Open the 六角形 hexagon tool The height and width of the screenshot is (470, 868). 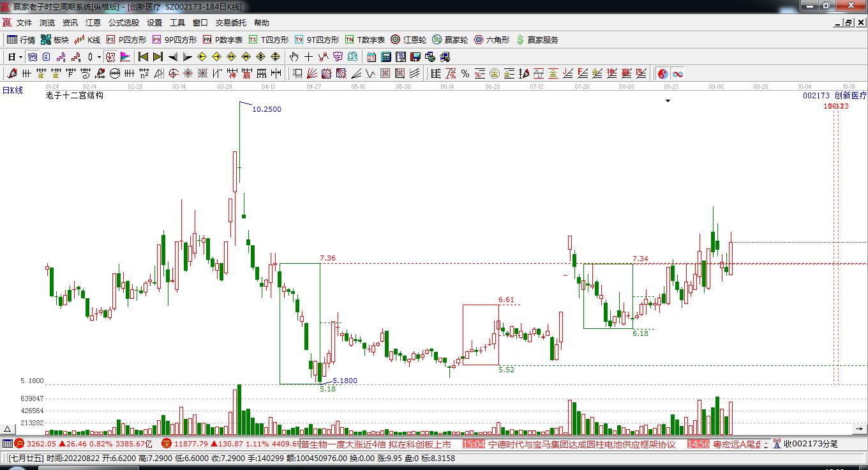click(491, 40)
